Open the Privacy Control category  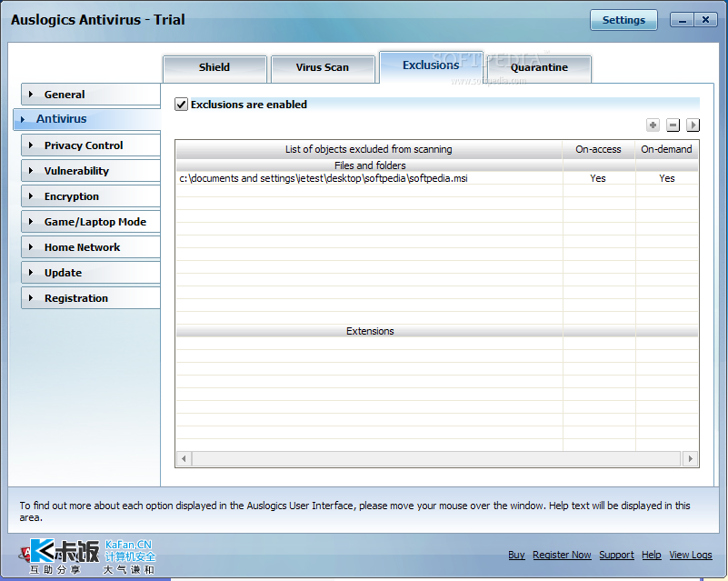click(x=91, y=145)
